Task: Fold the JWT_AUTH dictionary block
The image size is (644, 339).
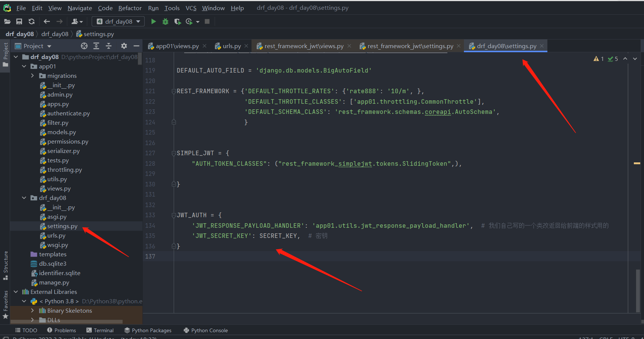Action: point(174,215)
